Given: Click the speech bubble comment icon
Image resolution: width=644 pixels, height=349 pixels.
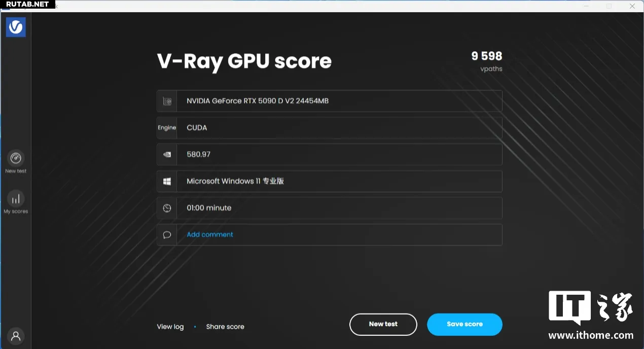Looking at the screenshot, I should click(x=167, y=235).
